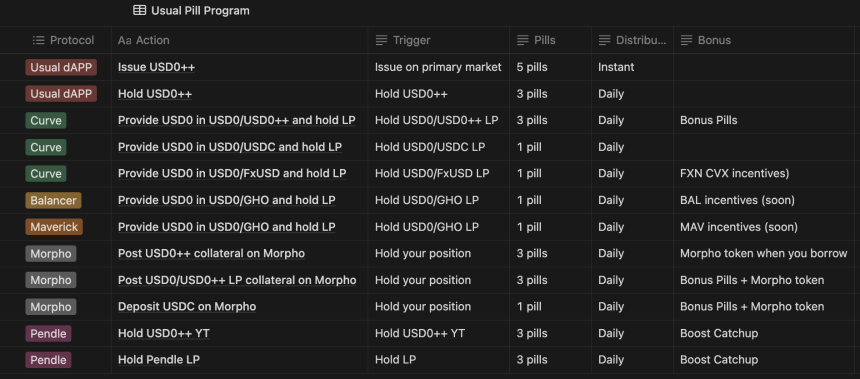Select the Balancer protocol tag
Viewport: 860px width, 379px height.
point(53,200)
